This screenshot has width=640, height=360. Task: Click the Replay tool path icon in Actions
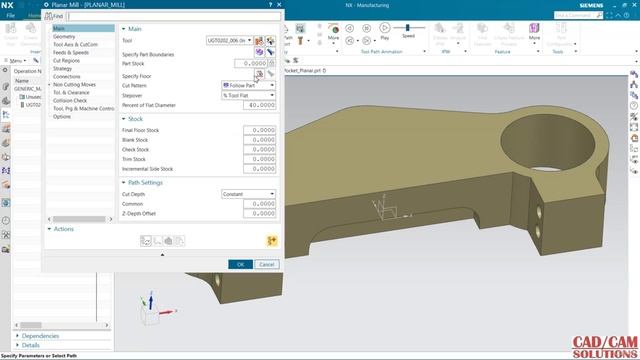tap(157, 241)
